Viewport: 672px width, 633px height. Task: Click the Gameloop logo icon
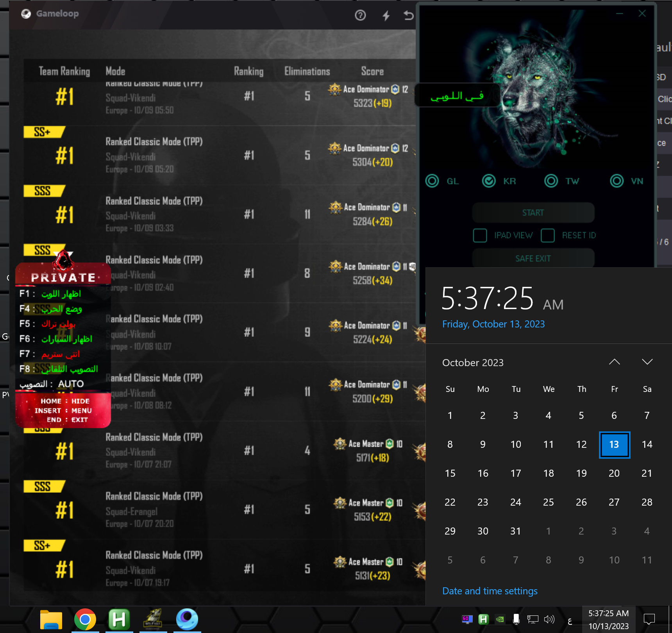(x=26, y=14)
